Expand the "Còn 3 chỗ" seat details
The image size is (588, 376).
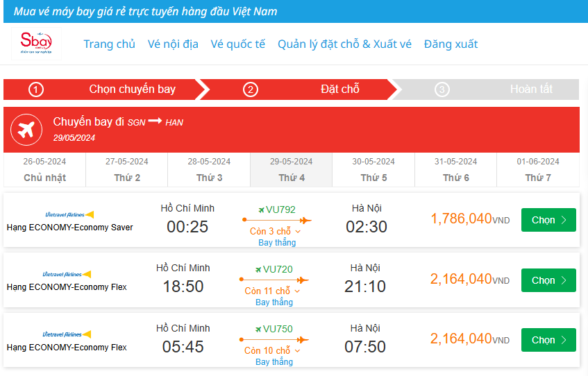(275, 232)
